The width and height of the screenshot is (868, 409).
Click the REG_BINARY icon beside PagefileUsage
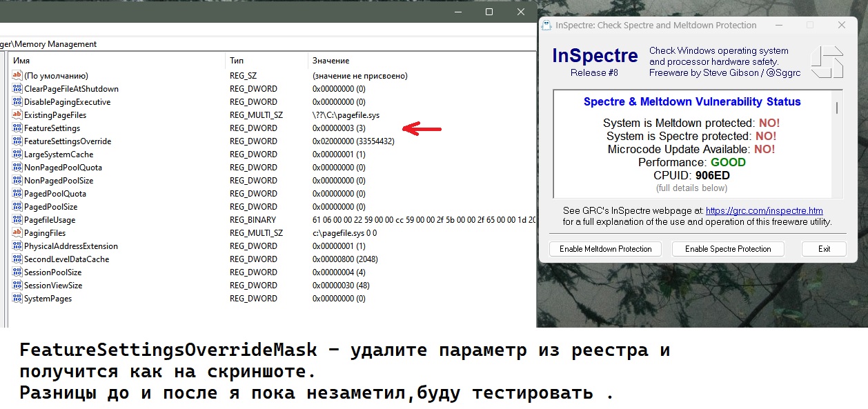(16, 219)
